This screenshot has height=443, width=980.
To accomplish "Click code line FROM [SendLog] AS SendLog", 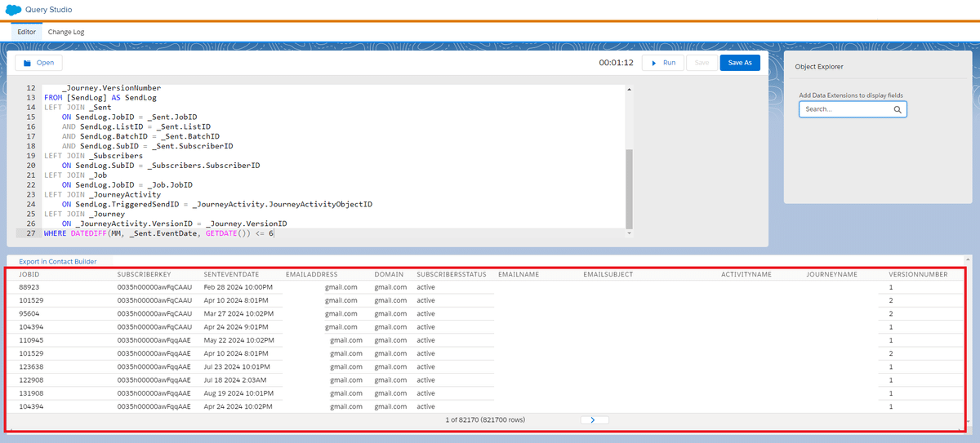I will coord(100,97).
